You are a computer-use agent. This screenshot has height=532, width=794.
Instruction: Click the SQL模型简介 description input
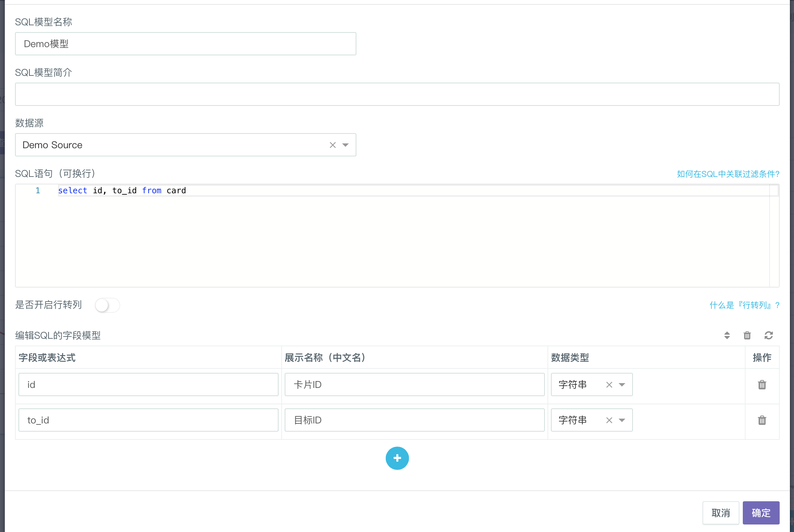pyautogui.click(x=397, y=94)
